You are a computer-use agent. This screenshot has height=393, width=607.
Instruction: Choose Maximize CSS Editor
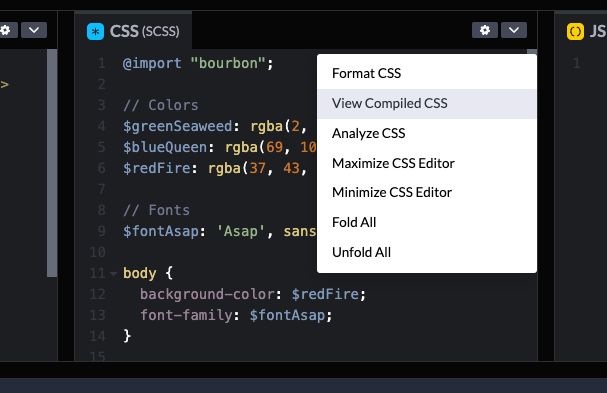[x=427, y=163]
